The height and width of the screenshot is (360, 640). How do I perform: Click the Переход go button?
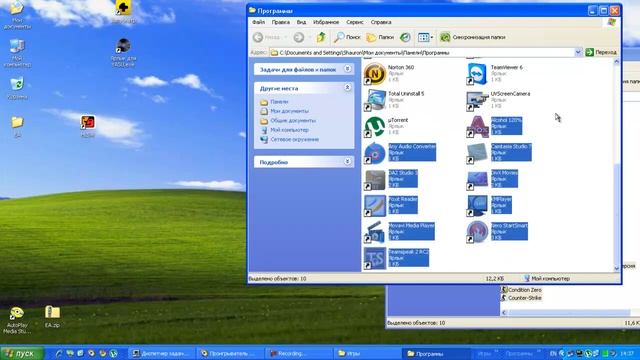[601, 52]
